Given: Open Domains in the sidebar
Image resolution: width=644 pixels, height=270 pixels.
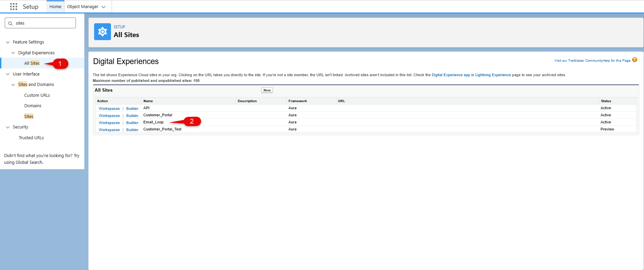Looking at the screenshot, I should (33, 106).
